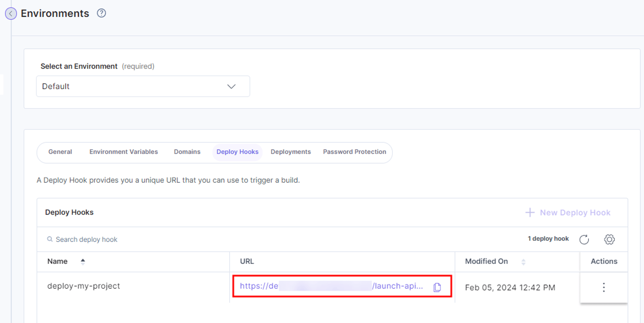Refresh the deploy hooks list

pos(584,239)
